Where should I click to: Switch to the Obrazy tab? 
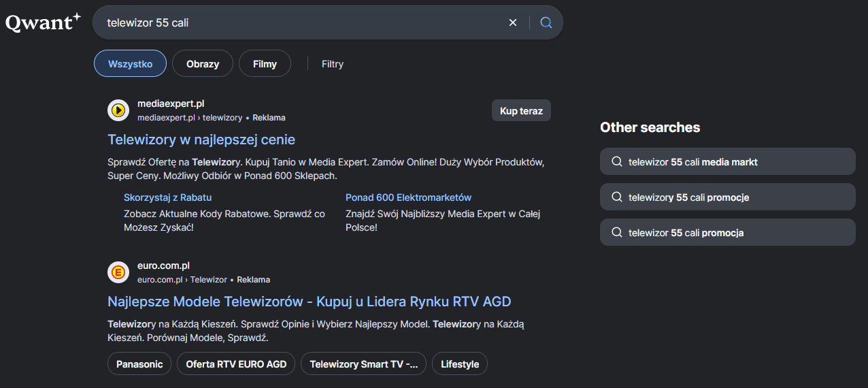[203, 64]
